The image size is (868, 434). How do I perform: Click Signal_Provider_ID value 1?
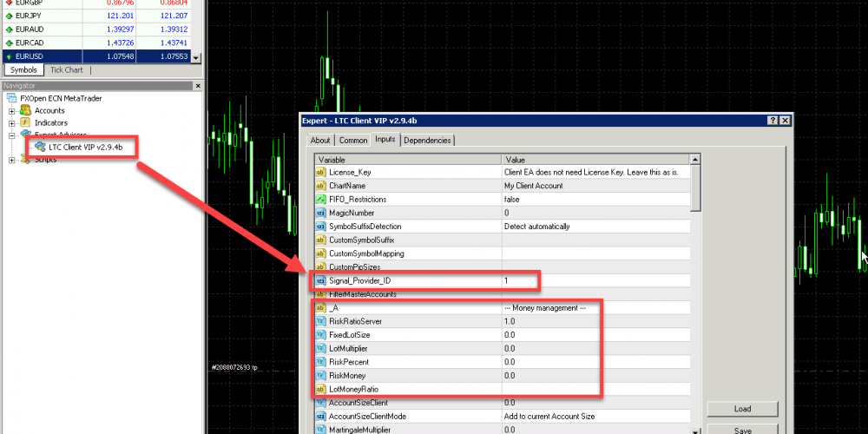point(506,280)
